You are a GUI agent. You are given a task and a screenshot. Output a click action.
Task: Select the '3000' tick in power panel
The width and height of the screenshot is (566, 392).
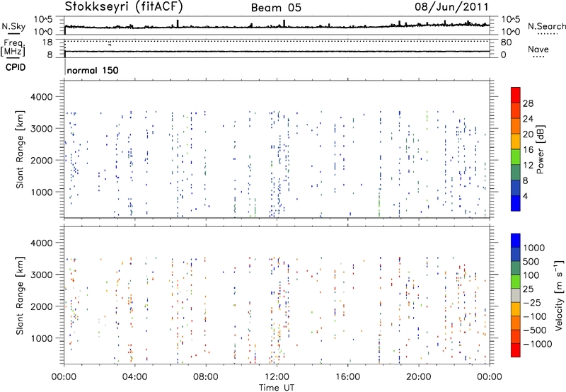(x=42, y=129)
